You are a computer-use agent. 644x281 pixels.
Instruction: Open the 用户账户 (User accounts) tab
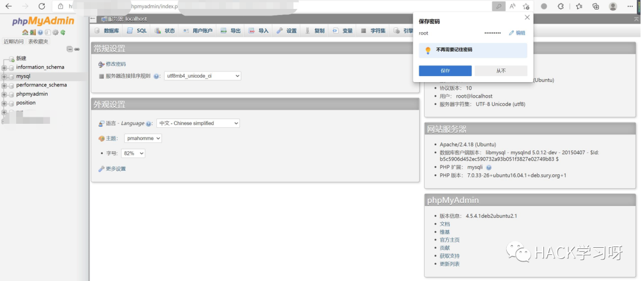tap(197, 31)
